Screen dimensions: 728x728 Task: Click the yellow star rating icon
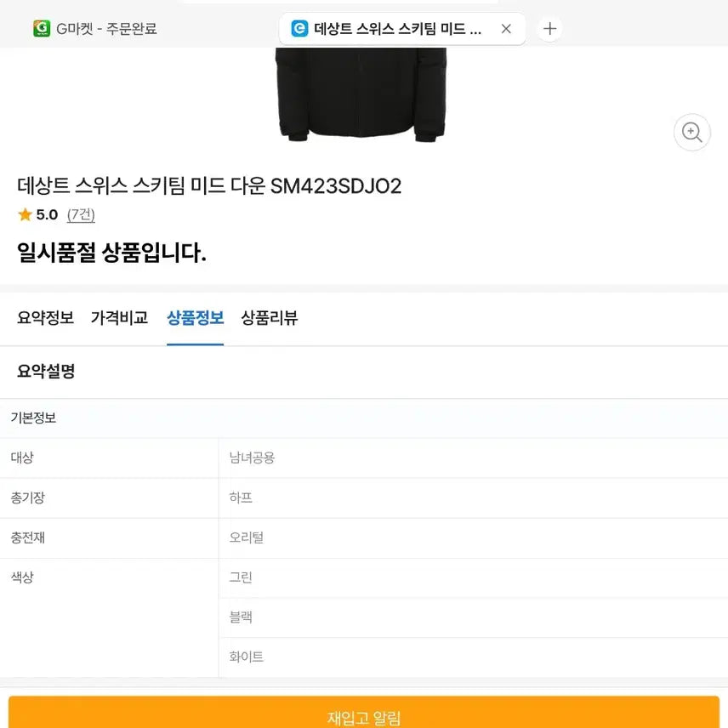point(23,215)
